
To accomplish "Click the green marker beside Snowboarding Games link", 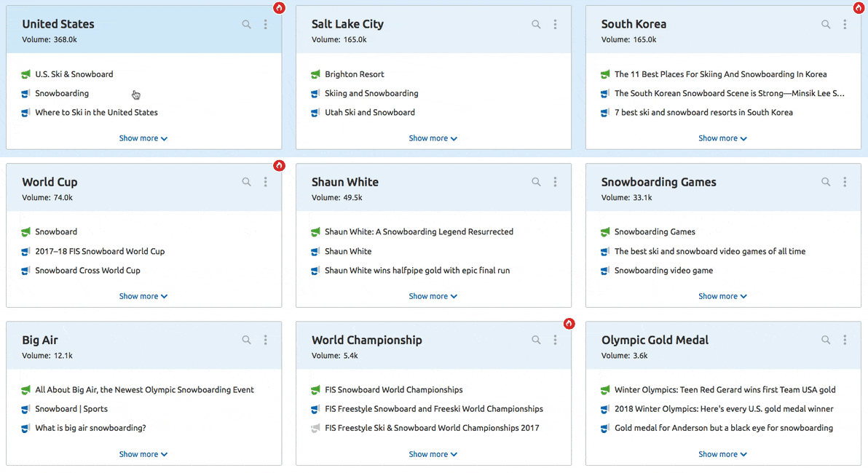I will coord(604,231).
